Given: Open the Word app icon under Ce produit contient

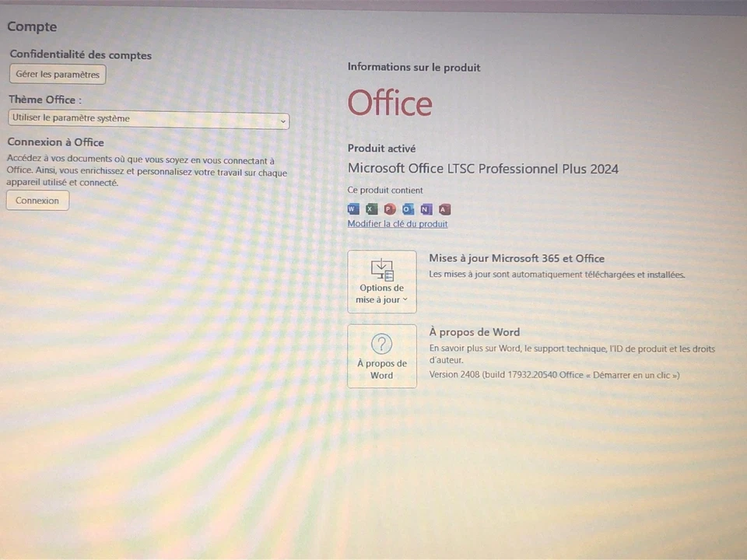Looking at the screenshot, I should coord(352,208).
